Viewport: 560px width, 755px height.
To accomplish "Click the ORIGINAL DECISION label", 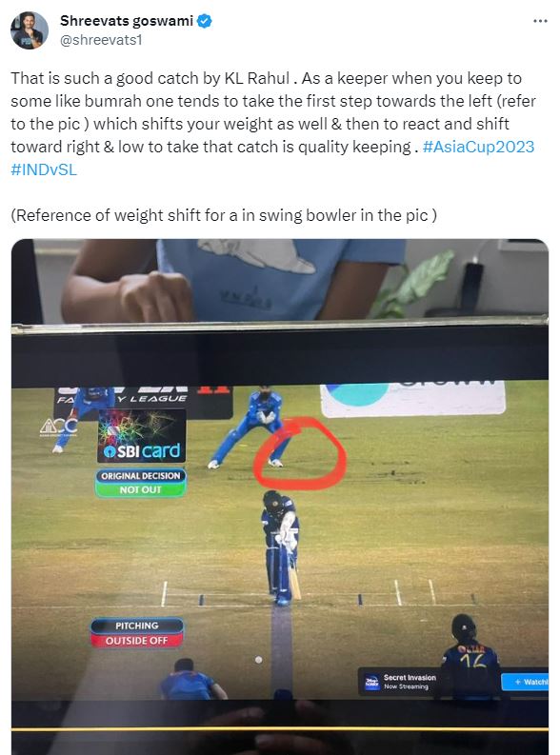I will 141,476.
